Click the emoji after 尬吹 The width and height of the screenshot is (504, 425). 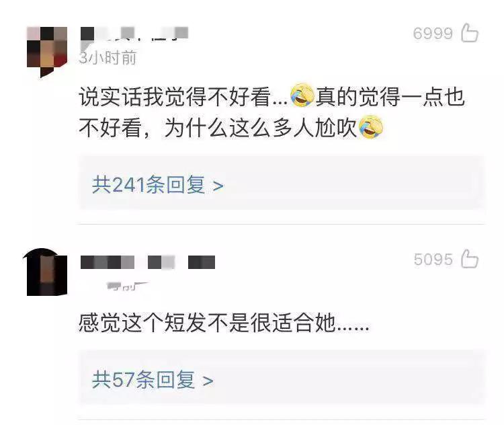[370, 127]
